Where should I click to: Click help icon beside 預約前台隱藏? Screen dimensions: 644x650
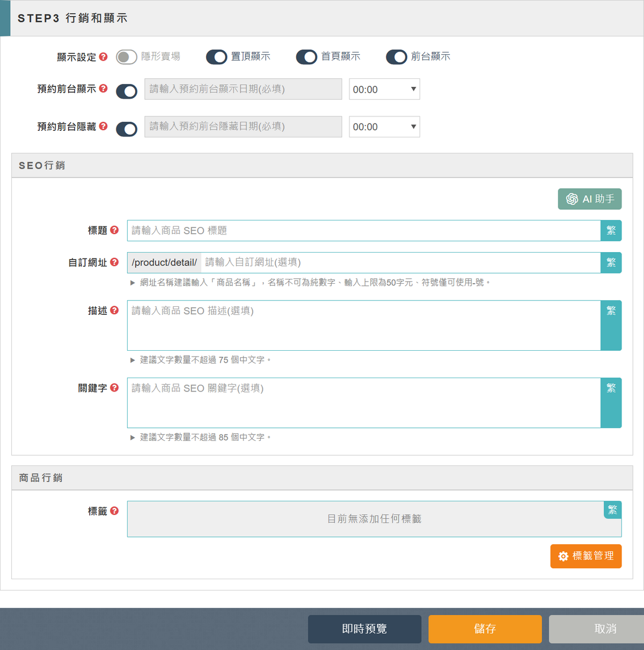pos(104,126)
